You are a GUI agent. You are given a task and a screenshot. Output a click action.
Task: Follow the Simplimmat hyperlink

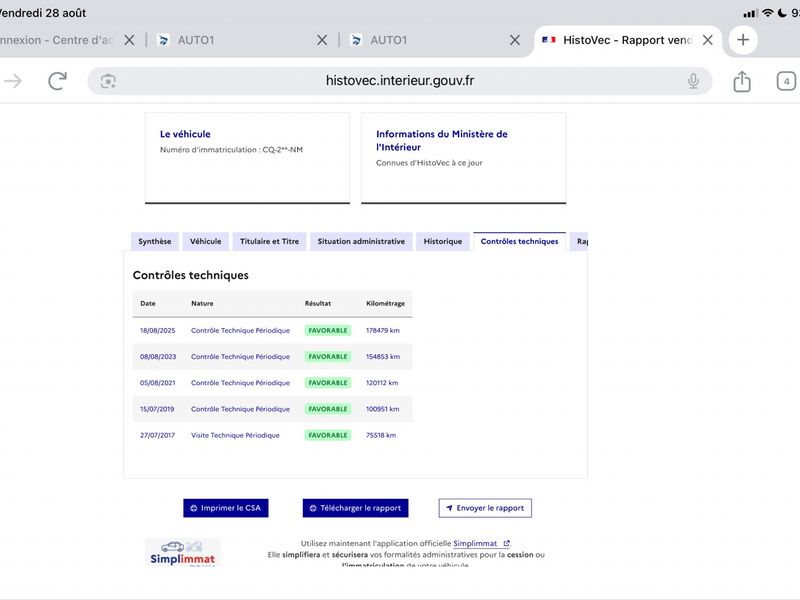tap(481, 543)
